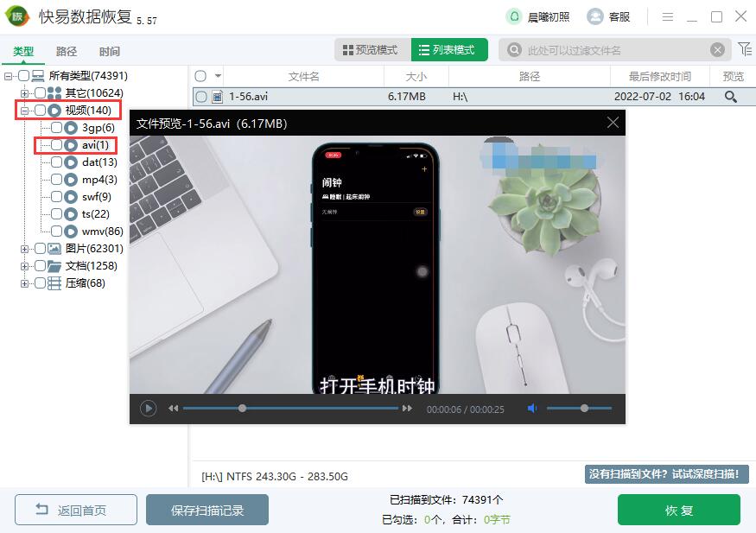Click the mp4 format icon

click(x=71, y=180)
